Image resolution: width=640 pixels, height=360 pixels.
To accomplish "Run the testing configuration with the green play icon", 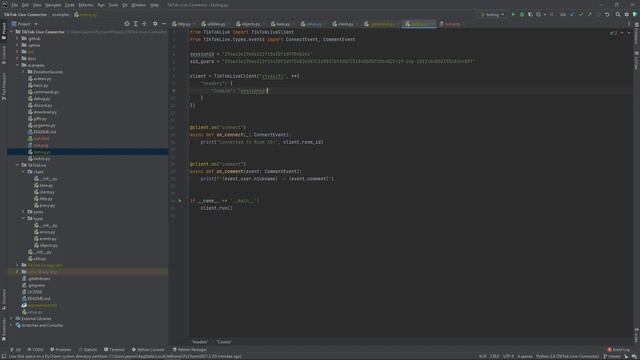I will (x=513, y=14).
